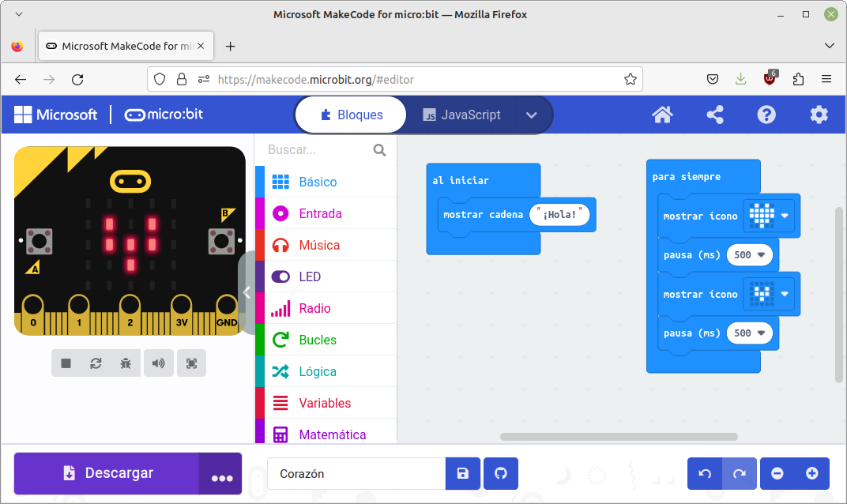Switch to the Bloques editor tab
This screenshot has width=847, height=504.
click(x=351, y=115)
